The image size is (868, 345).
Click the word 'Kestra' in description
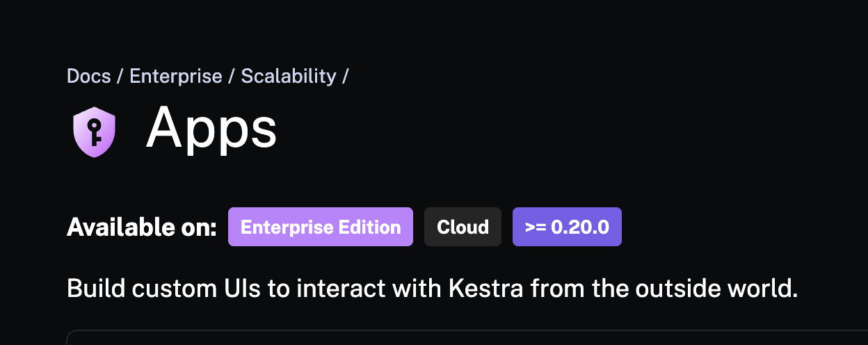(484, 288)
